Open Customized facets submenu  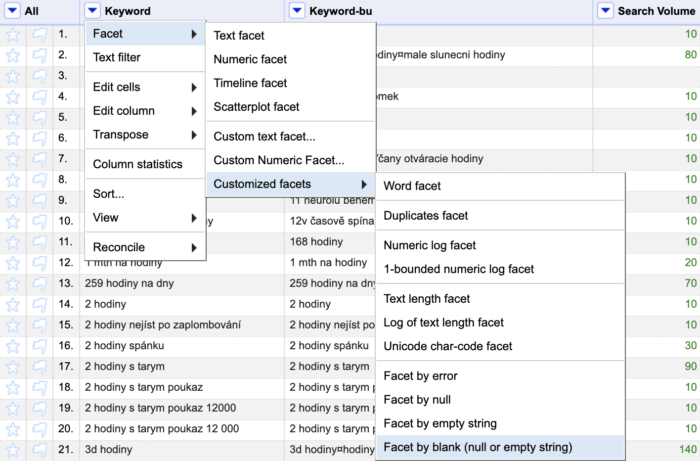pos(291,184)
